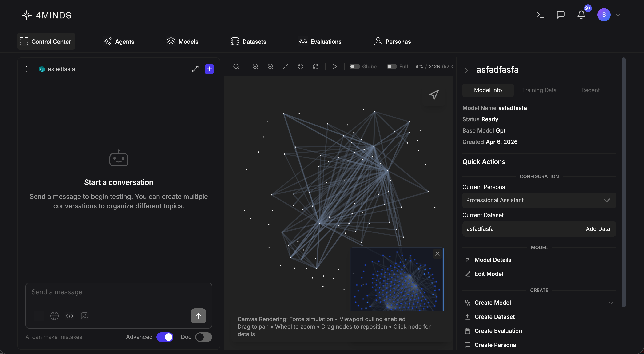Zoom out on the graph canvas
644x354 pixels.
pyautogui.click(x=270, y=67)
